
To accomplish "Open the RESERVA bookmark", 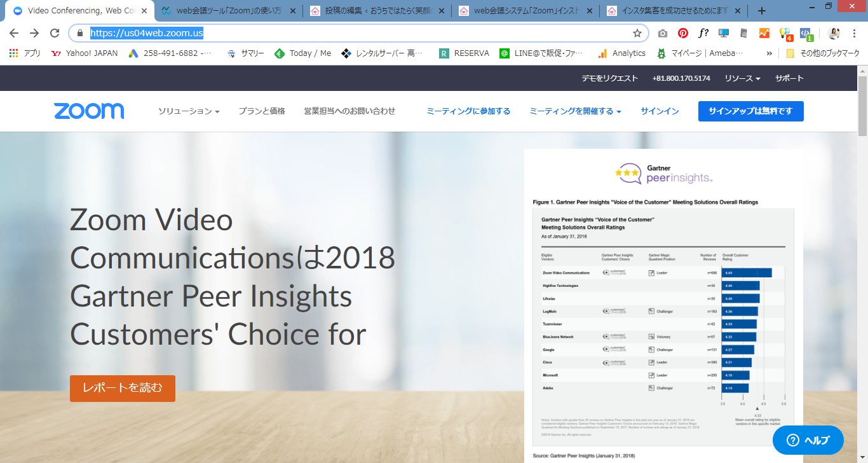I will tap(464, 53).
